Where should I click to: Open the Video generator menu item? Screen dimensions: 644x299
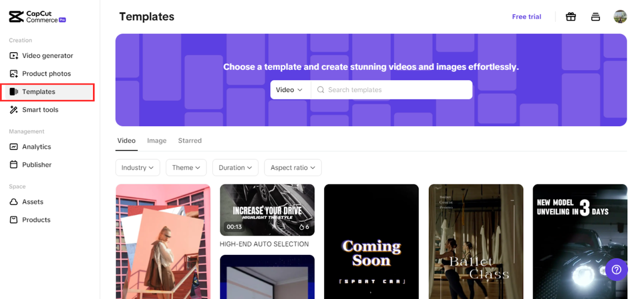pos(48,56)
